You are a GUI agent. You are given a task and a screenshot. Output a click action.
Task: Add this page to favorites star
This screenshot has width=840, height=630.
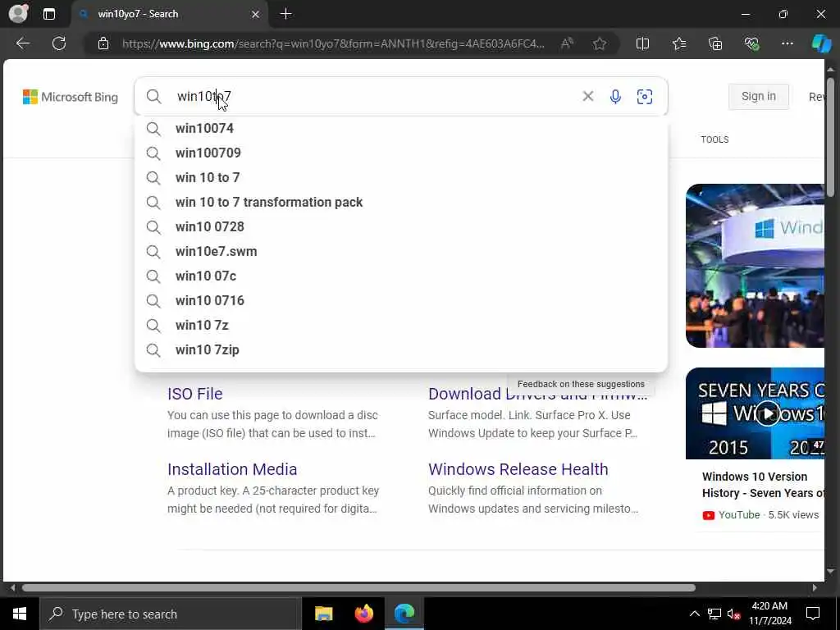(600, 44)
